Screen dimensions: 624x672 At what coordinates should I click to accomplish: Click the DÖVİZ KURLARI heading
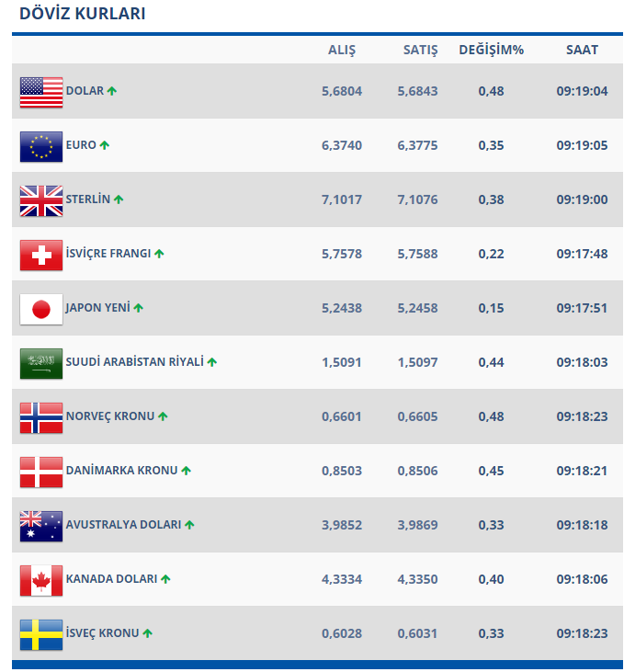click(83, 14)
